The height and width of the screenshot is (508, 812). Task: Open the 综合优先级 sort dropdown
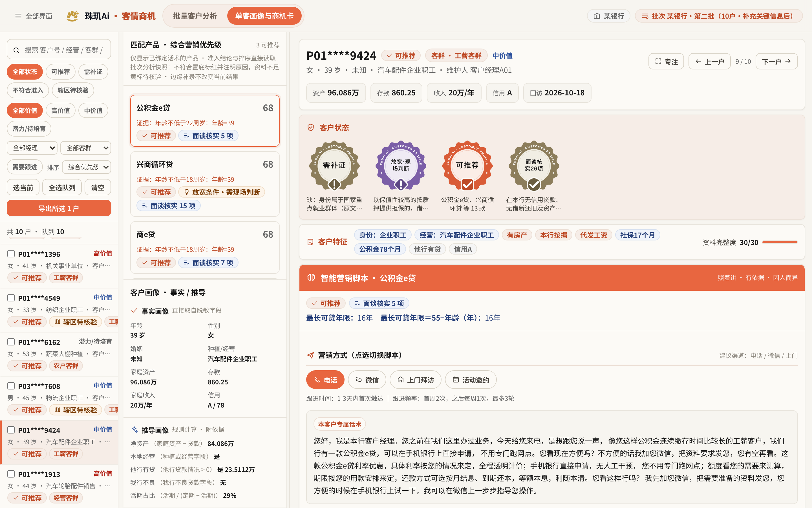87,167
